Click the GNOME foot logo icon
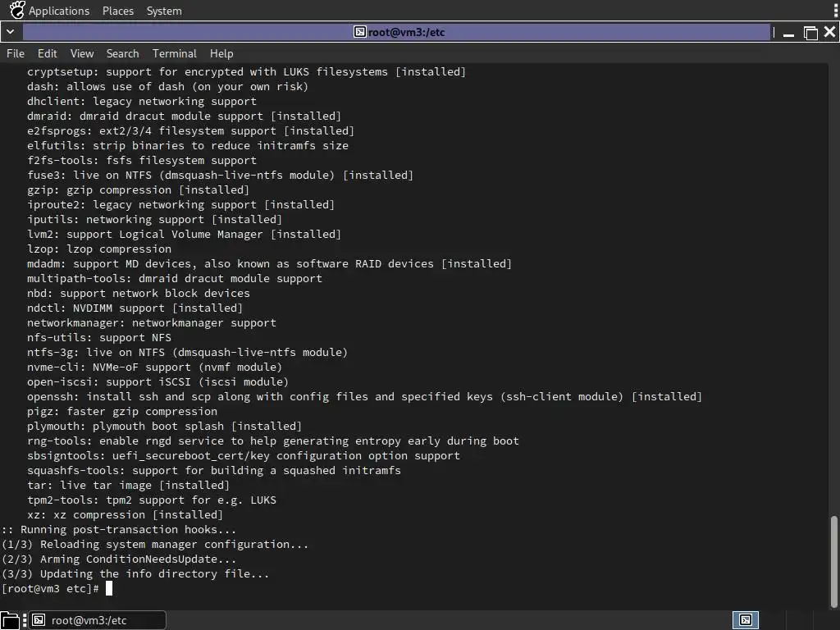 pyautogui.click(x=16, y=10)
